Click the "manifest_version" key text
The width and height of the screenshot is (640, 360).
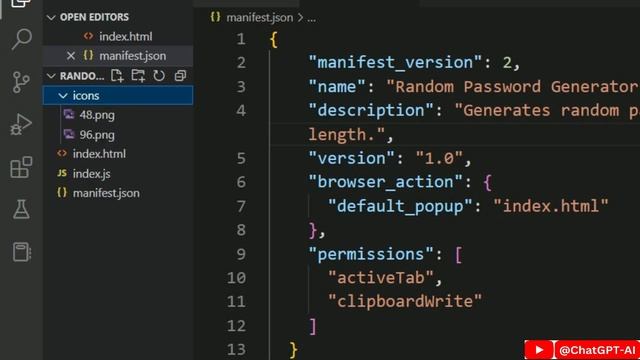pyautogui.click(x=395, y=62)
